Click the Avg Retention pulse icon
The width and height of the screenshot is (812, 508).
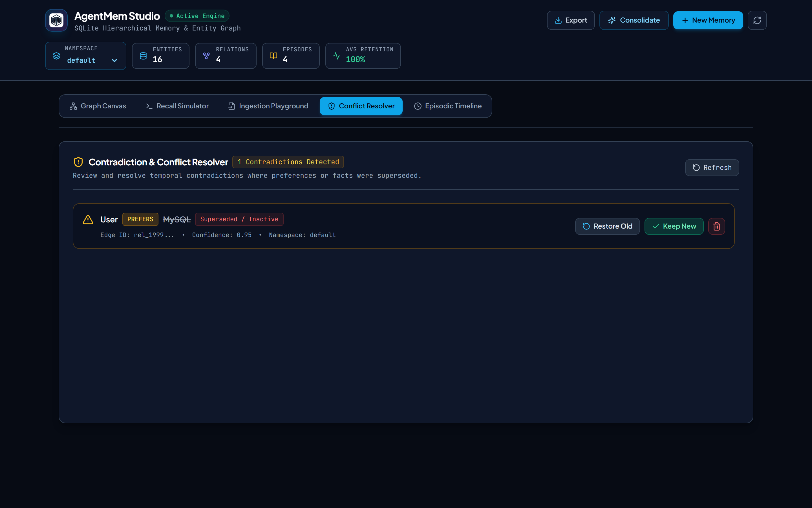(x=337, y=56)
